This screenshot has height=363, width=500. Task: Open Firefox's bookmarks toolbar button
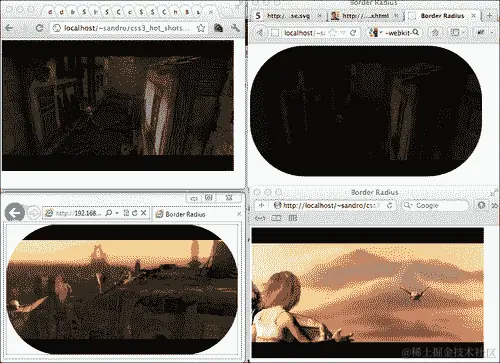(457, 33)
